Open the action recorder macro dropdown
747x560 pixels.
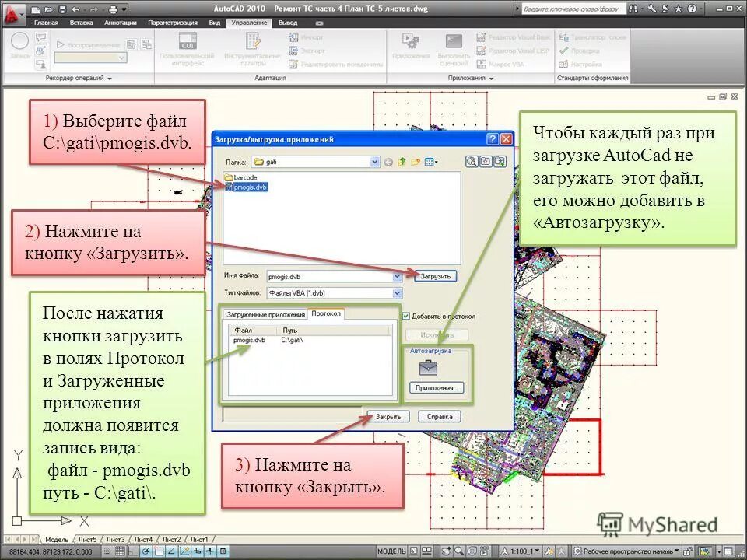[91, 58]
